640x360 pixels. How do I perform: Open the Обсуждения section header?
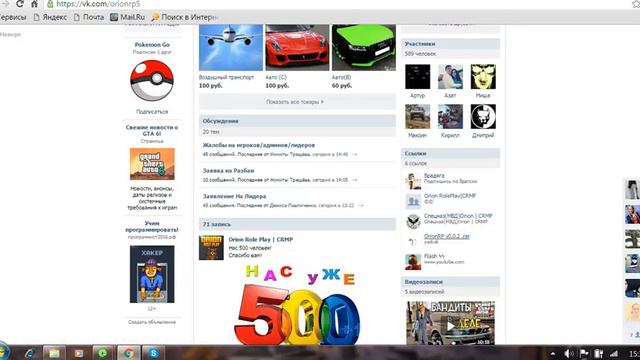pos(297,121)
